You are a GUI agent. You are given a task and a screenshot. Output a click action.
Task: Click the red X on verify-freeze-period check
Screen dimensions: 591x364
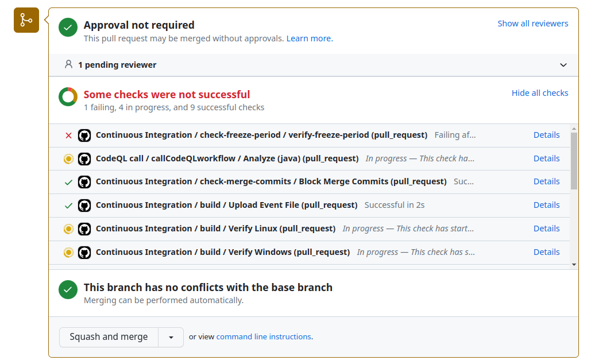tap(68, 135)
